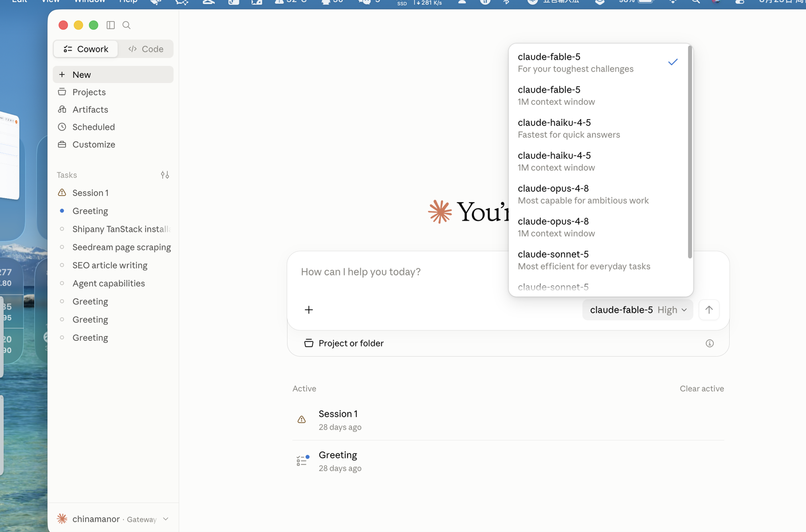Viewport: 806px width, 532px height.
Task: Select claude-haiku-4-5 with 1M context window
Action: [x=598, y=161]
